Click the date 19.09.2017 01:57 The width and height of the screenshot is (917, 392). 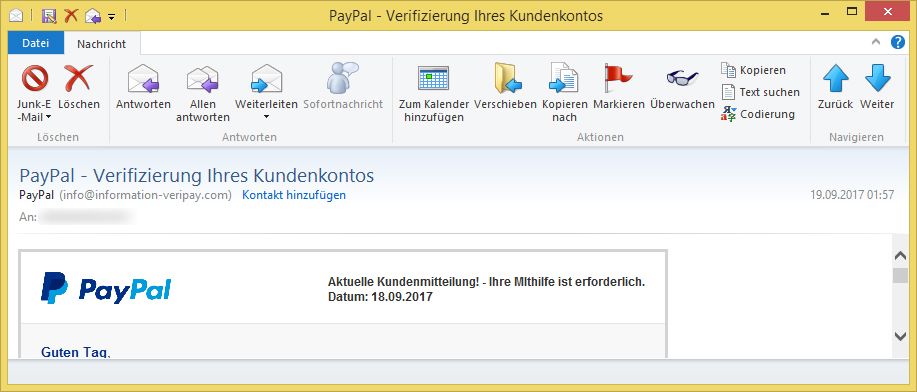click(852, 195)
